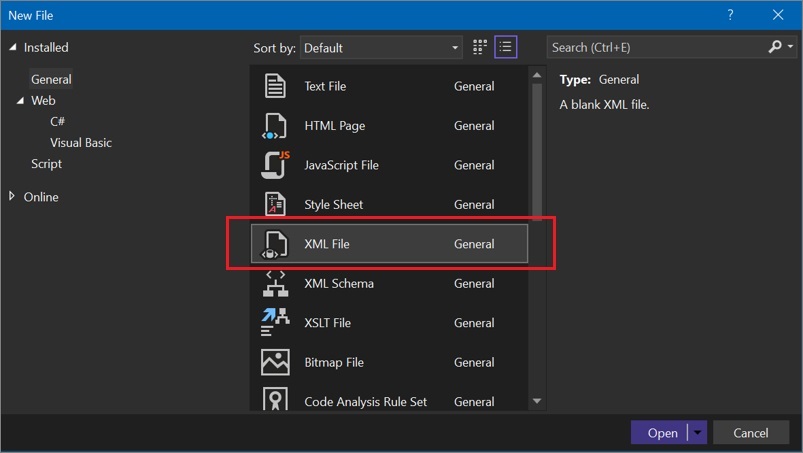Click the 'Bitmap File' name

point(334,362)
